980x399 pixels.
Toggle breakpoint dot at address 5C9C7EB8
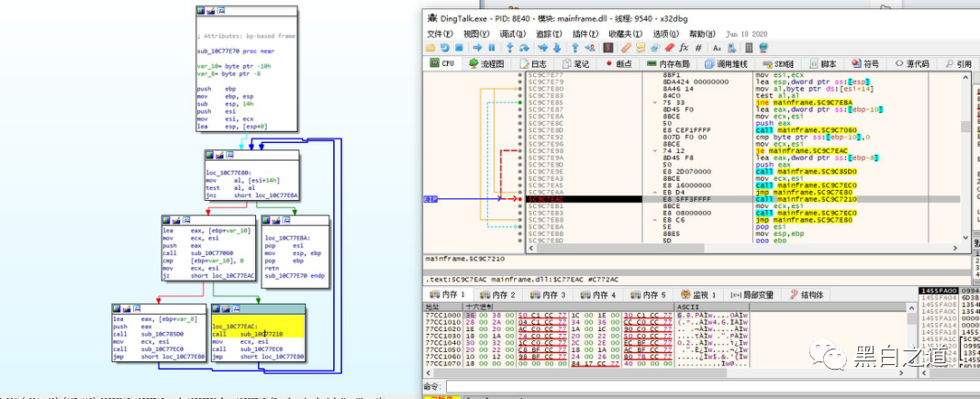point(520,220)
